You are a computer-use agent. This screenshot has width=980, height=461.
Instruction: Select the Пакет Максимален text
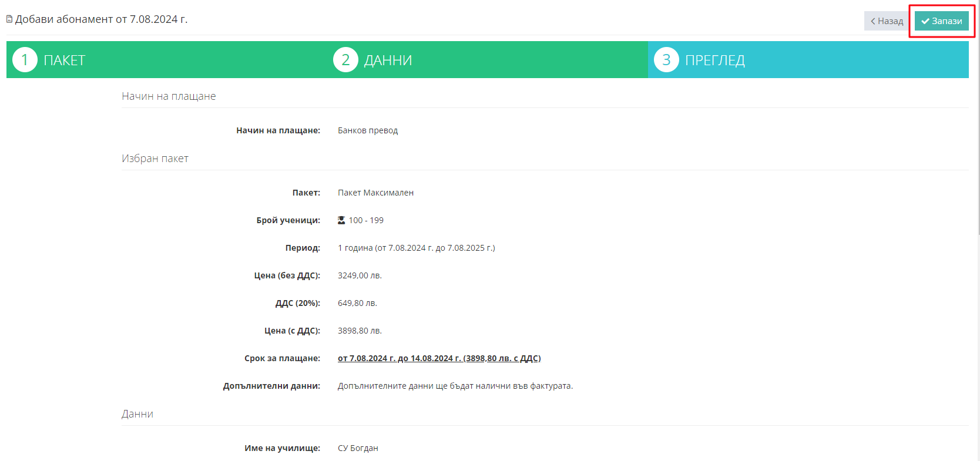tap(375, 193)
